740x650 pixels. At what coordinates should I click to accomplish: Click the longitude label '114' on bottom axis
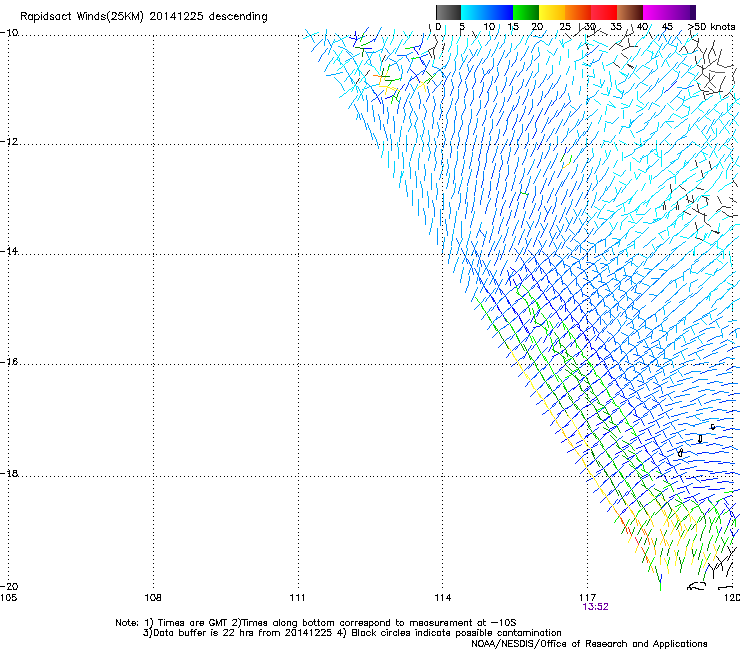[x=443, y=598]
